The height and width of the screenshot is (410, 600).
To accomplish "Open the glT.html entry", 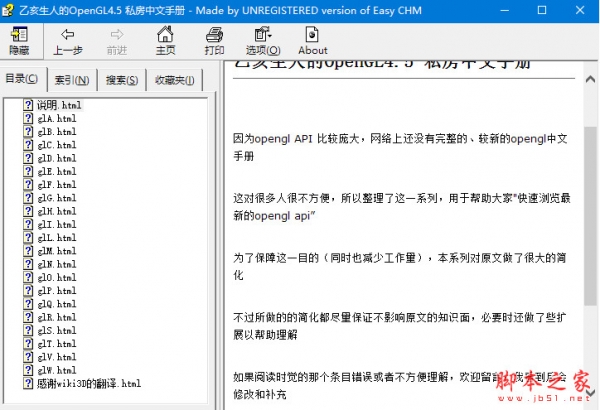I will click(x=57, y=344).
